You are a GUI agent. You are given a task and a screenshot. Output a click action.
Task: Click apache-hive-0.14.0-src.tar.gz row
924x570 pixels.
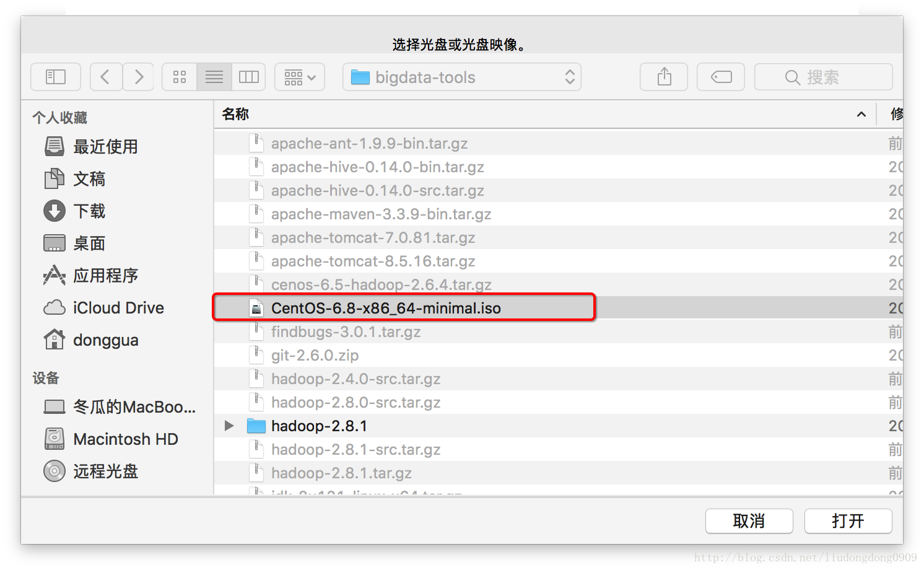[559, 190]
